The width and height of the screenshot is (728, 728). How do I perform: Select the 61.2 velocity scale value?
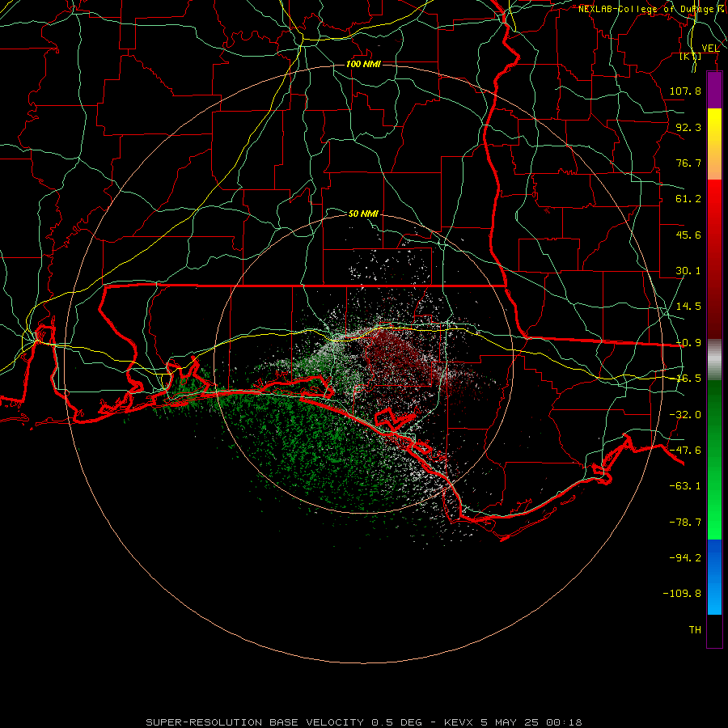pyautogui.click(x=688, y=199)
